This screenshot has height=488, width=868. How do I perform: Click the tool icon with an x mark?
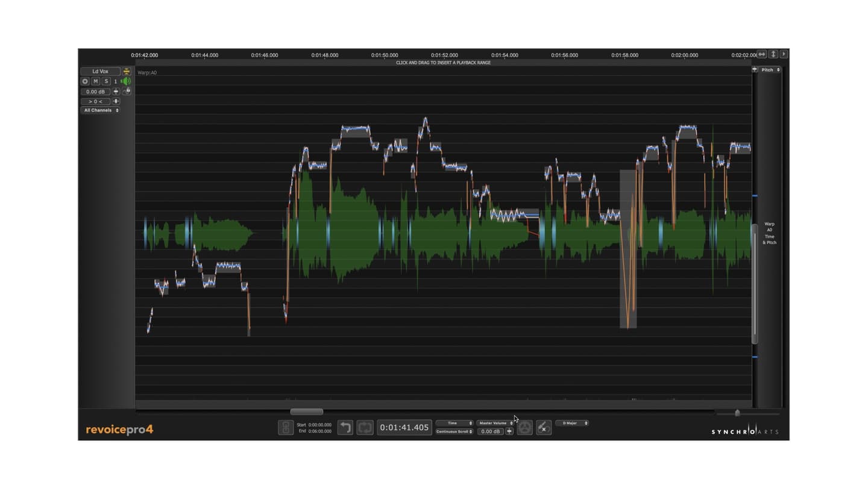pyautogui.click(x=544, y=428)
